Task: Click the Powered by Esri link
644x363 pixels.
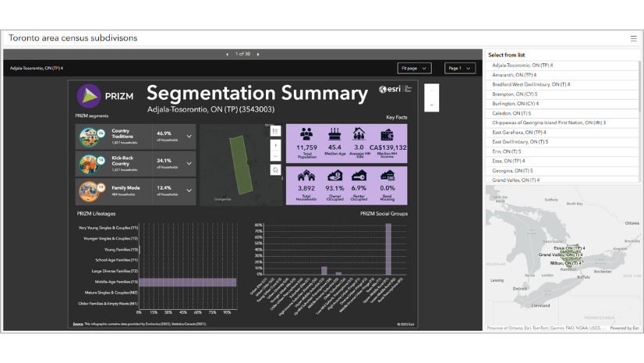Action: pyautogui.click(x=625, y=328)
